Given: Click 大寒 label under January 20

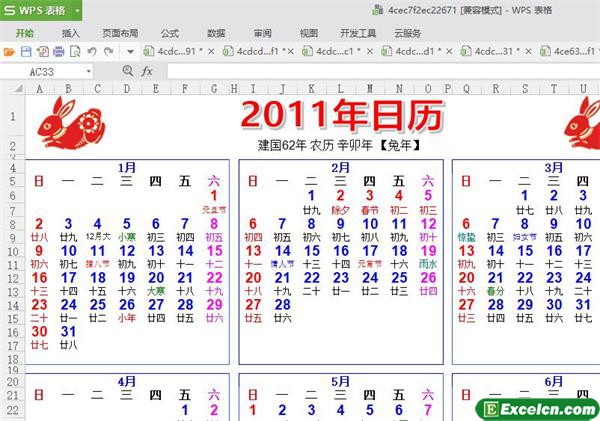Looking at the screenshot, I should (156, 291).
